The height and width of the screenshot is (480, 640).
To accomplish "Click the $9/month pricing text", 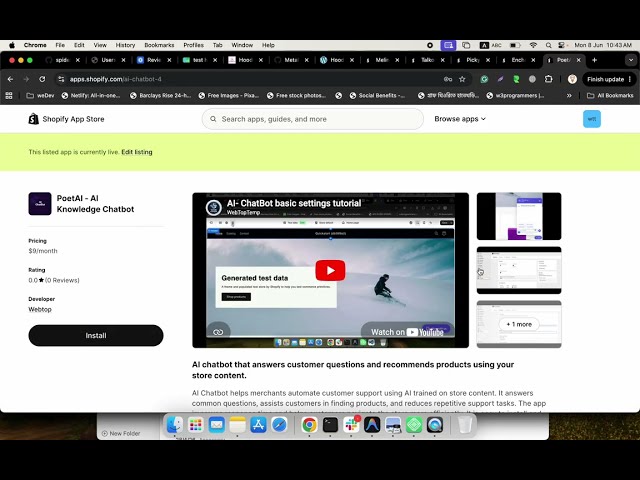I will [x=43, y=251].
